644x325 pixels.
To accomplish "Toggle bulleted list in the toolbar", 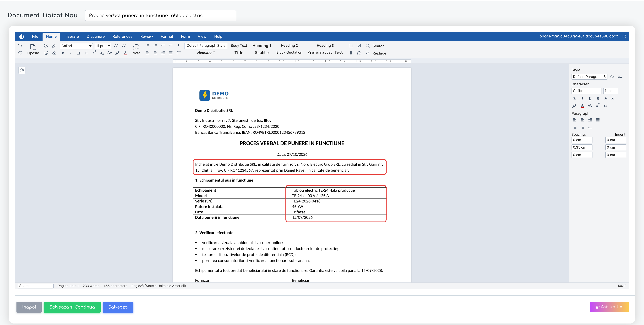I will pos(148,46).
